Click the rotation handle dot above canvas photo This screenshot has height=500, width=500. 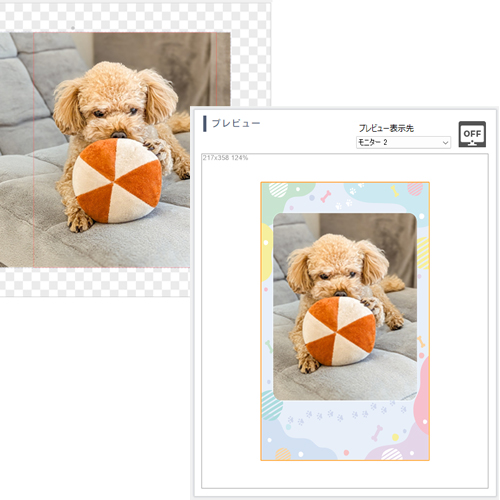(x=73, y=28)
